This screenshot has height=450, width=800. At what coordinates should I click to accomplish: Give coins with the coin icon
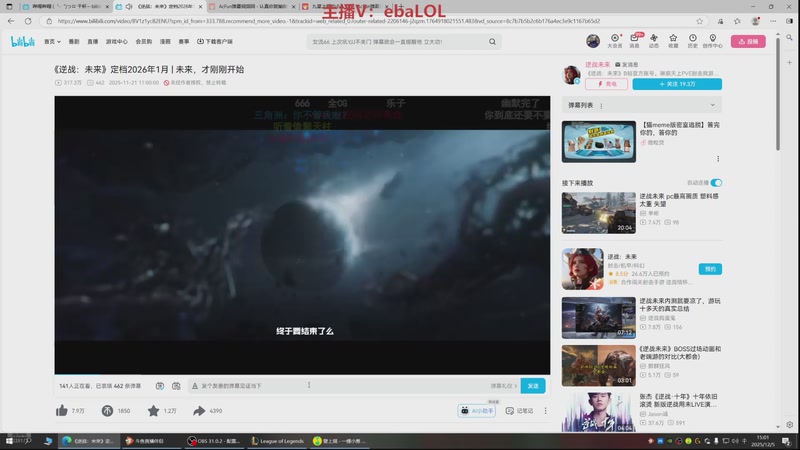107,410
